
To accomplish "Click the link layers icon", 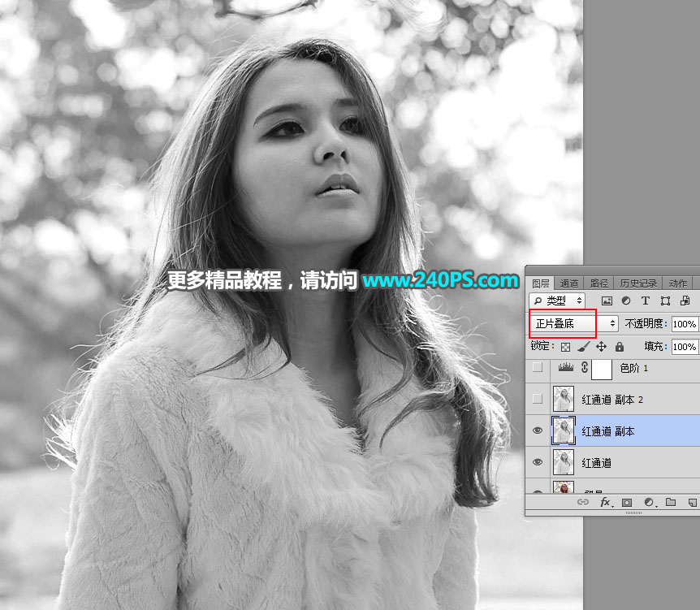I will tap(583, 502).
